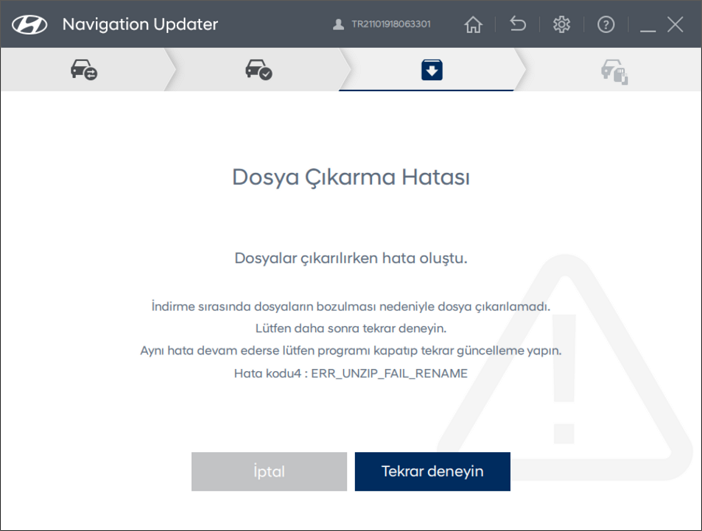Click the user ID TR21101918063301
Screen dimensions: 702x531
pyautogui.click(x=389, y=24)
